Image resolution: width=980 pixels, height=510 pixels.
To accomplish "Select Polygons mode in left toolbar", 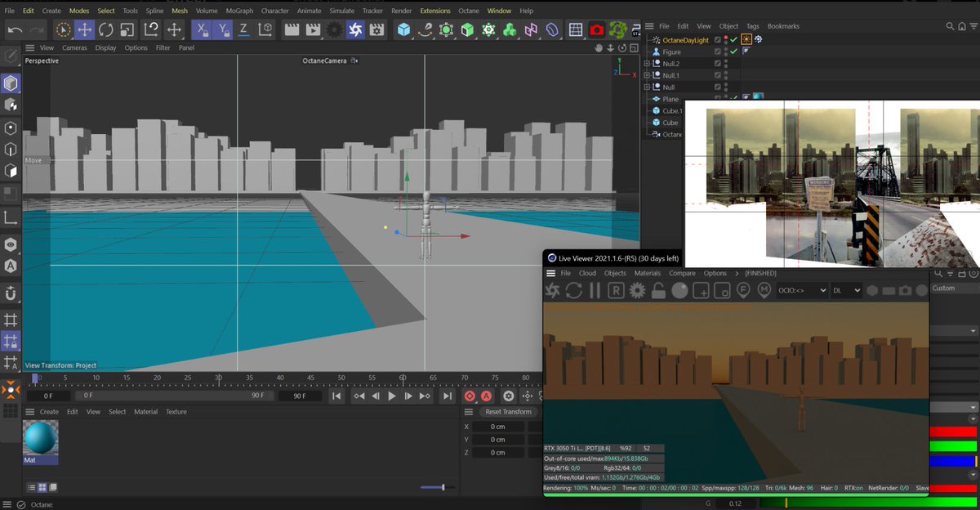I will [x=11, y=171].
